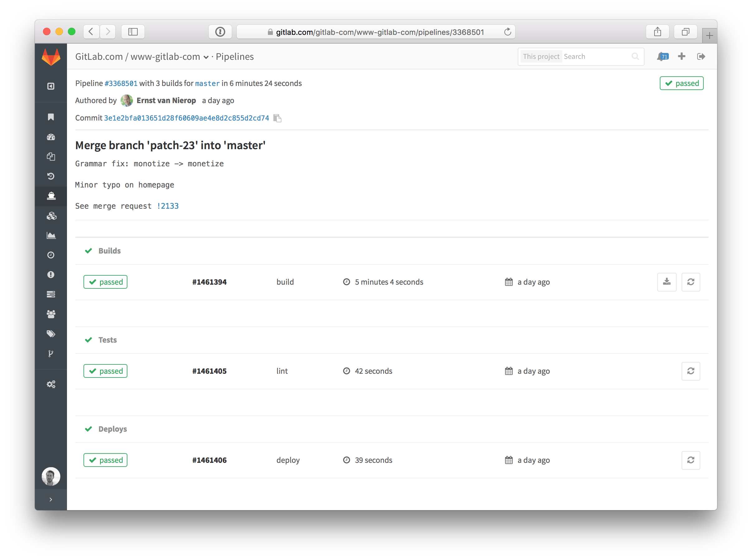The width and height of the screenshot is (752, 560).
Task: Copy the commit SHA using the clipboard icon
Action: pyautogui.click(x=277, y=118)
